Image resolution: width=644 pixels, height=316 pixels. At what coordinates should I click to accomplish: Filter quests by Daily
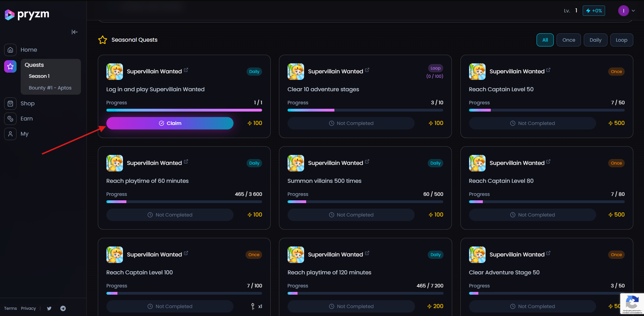coord(595,40)
